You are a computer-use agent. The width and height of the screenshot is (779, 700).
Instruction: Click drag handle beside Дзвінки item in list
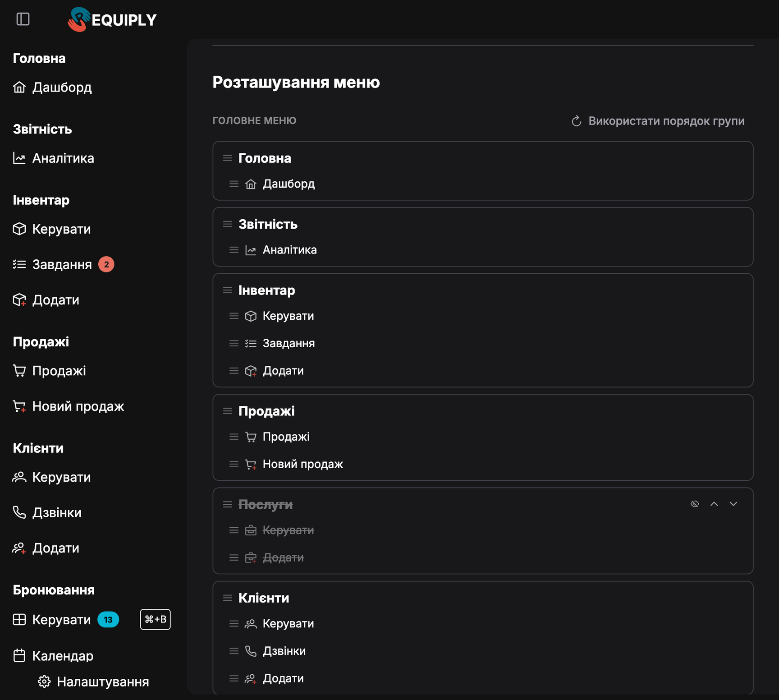pos(234,651)
